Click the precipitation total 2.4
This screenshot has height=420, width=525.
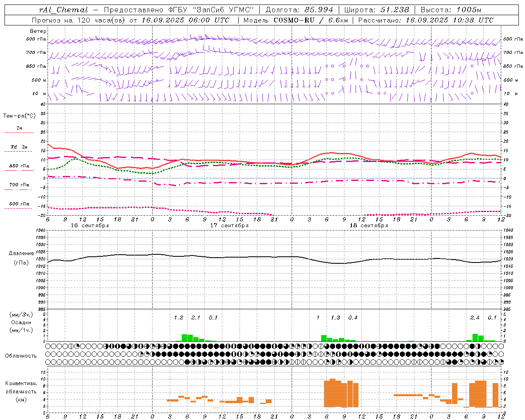(475, 318)
